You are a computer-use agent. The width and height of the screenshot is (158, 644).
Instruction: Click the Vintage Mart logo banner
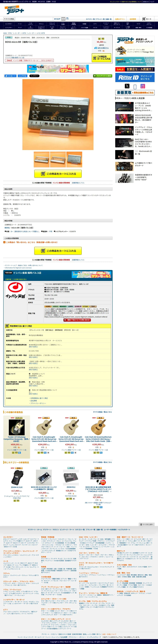[135, 51]
